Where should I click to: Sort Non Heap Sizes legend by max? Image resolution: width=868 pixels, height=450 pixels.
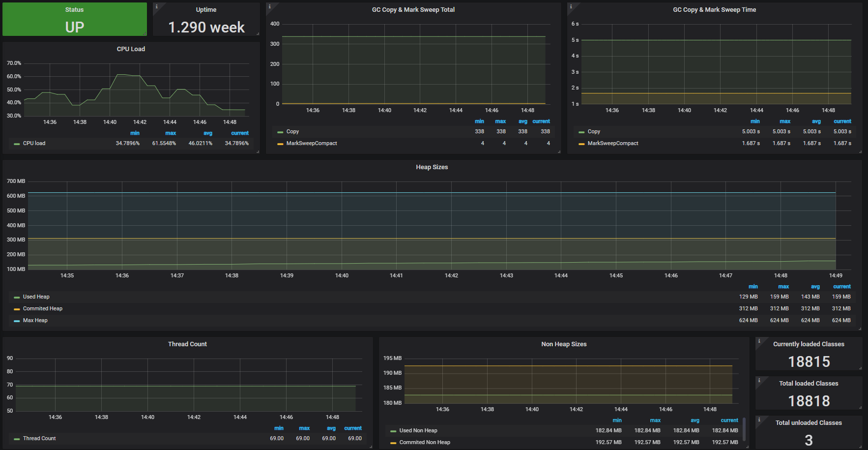(655, 420)
